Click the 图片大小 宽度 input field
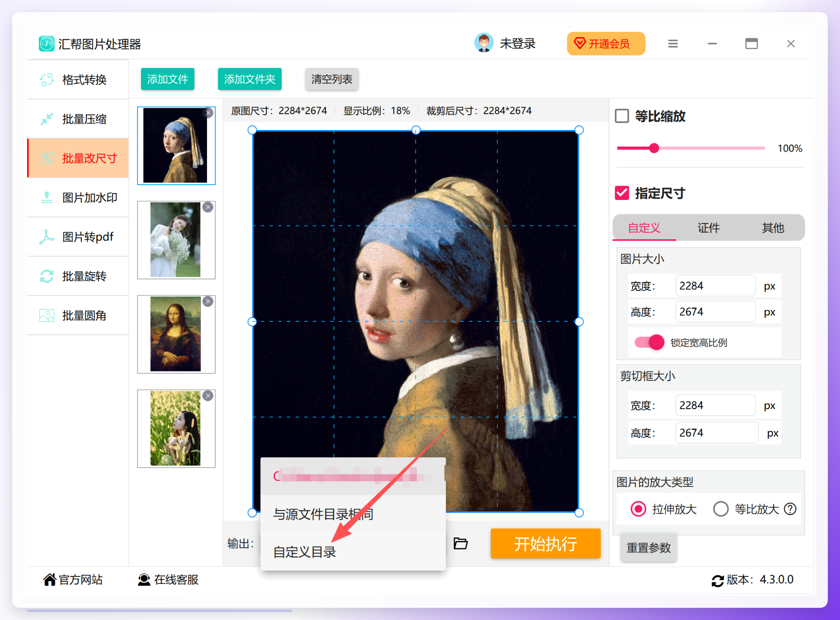The width and height of the screenshot is (840, 620). coord(715,286)
